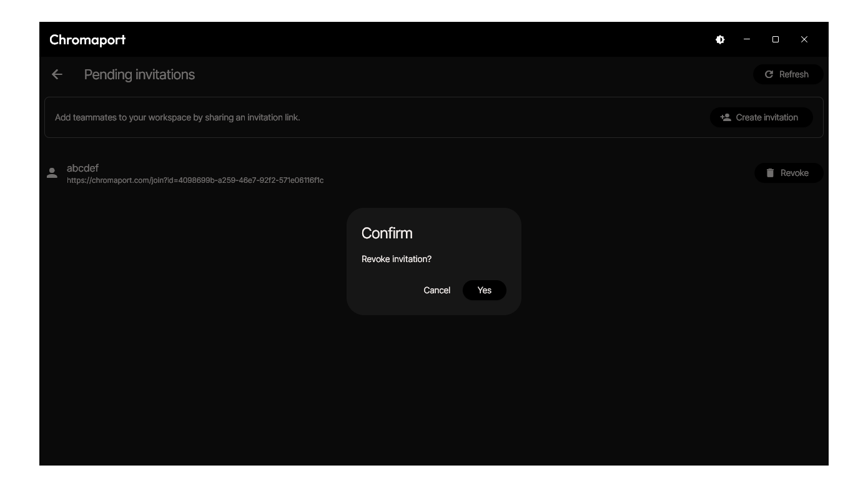Click the 'Add teammates to your workspace' description

(x=177, y=117)
